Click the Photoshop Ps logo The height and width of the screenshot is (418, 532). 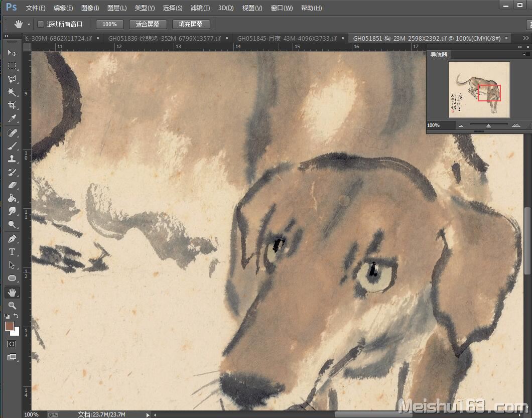click(12, 7)
